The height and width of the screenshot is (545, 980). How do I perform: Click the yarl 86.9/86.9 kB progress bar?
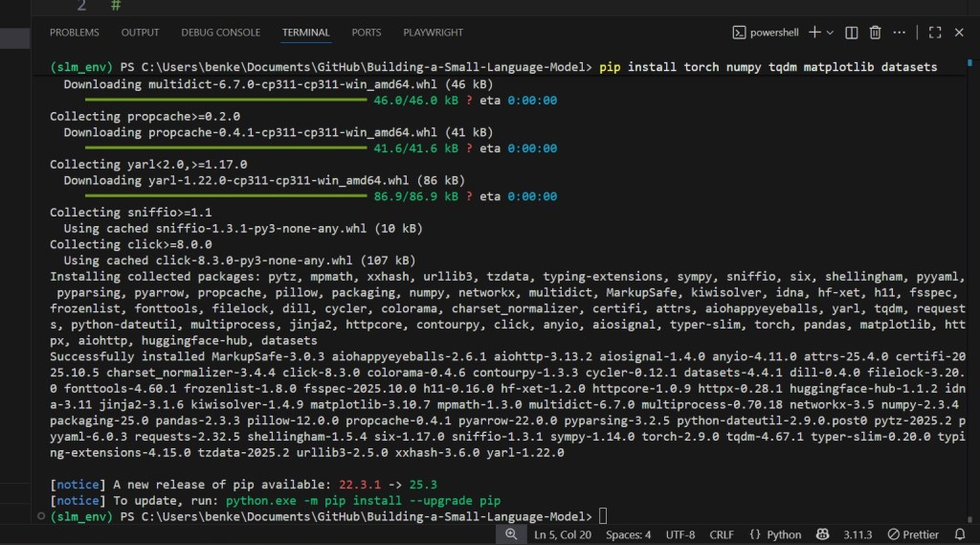pos(226,196)
